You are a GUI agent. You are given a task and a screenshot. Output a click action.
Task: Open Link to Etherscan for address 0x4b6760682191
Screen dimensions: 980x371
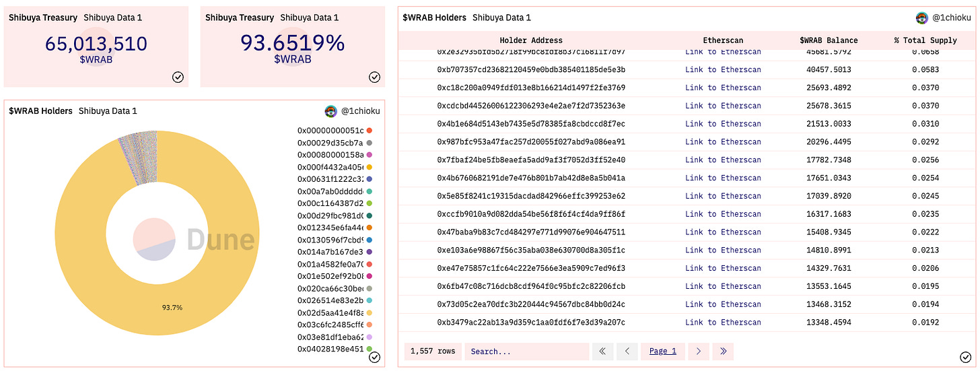click(x=723, y=178)
